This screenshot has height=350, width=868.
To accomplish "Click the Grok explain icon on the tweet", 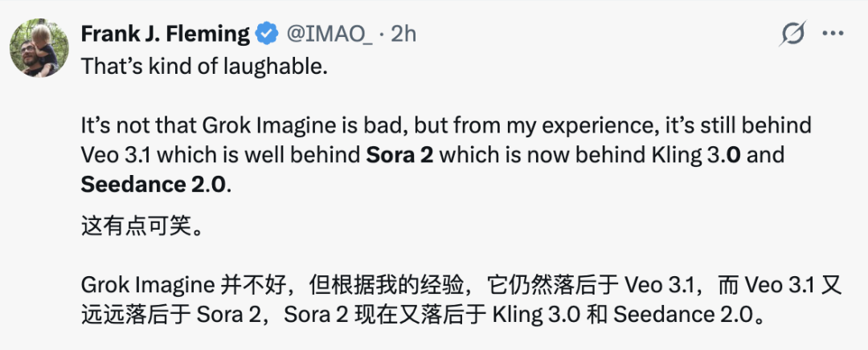I will (x=792, y=34).
